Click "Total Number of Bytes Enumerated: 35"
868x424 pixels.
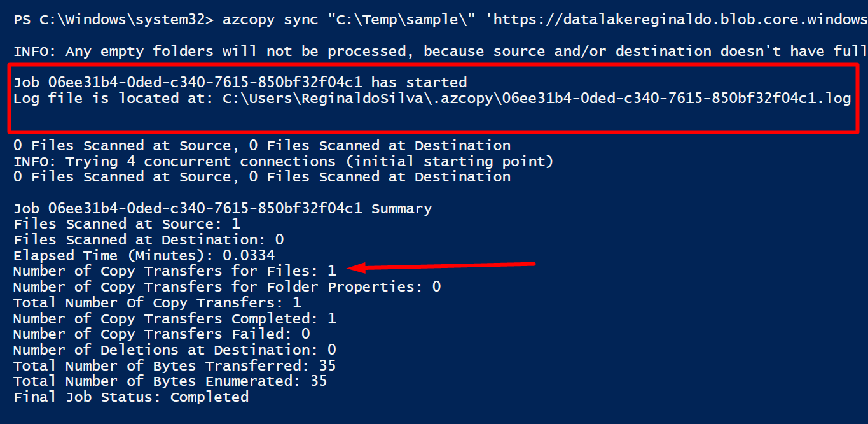[x=170, y=381]
